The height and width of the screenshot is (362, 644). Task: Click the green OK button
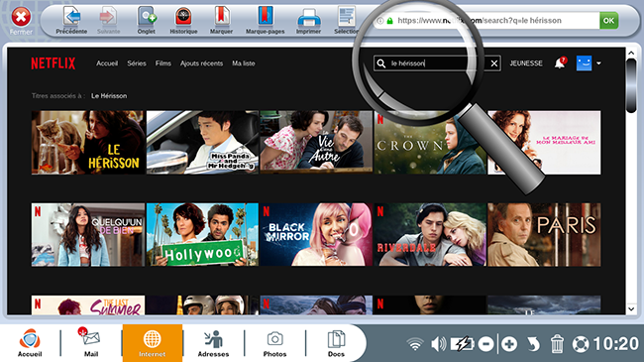pos(608,21)
